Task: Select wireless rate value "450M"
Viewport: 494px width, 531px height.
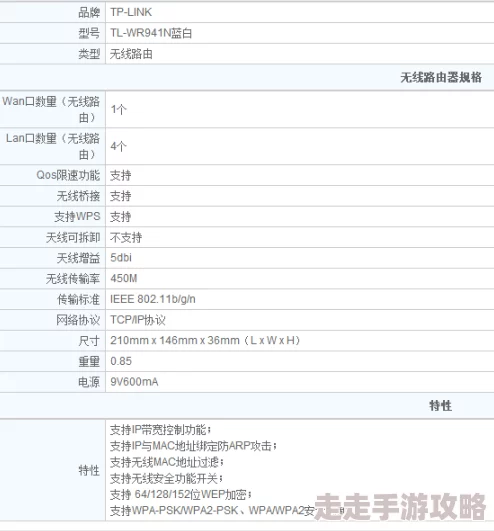Action: point(124,278)
